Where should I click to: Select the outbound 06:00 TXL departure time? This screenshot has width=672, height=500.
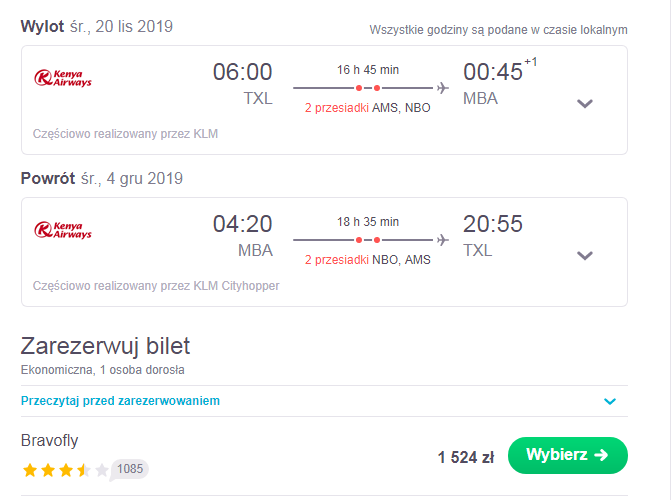243,84
